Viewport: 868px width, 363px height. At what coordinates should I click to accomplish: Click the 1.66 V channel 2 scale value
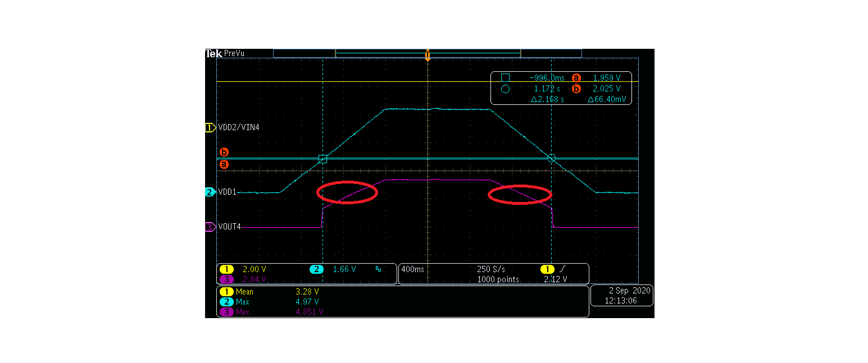tap(344, 269)
